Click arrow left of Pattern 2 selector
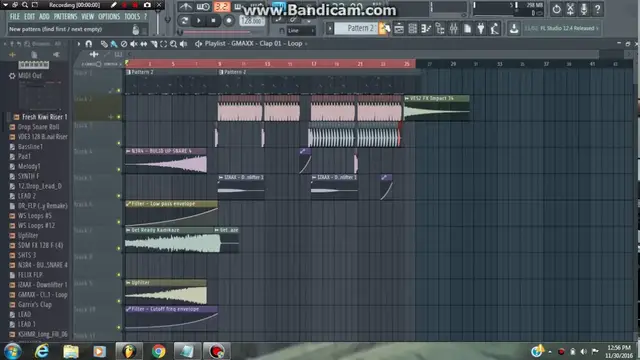Viewport: 640px width, 360px height. (x=330, y=28)
